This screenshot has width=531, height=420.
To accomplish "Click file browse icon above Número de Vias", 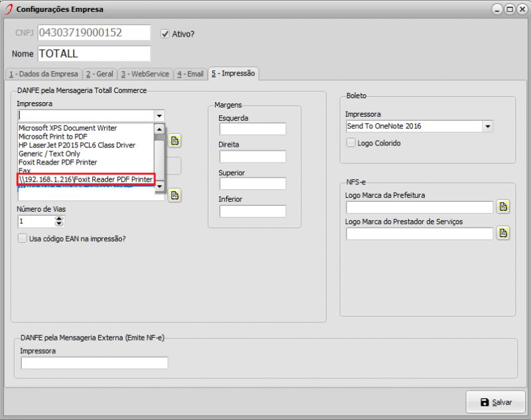I will coord(175,194).
